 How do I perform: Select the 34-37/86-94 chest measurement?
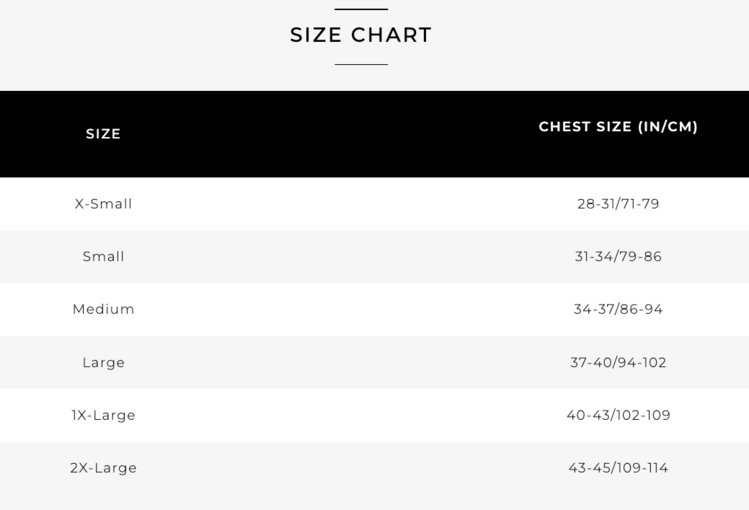618,310
